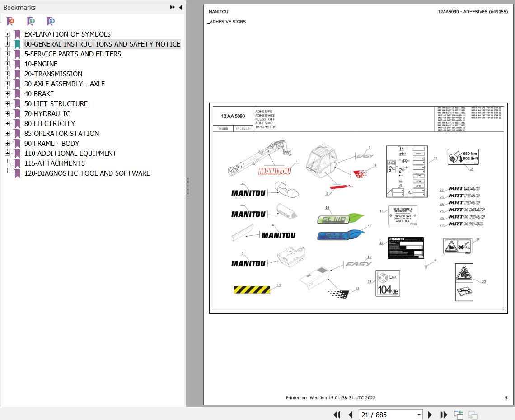Click the previous view icon
Viewport: 515px width, 420px height.
pyautogui.click(x=458, y=415)
